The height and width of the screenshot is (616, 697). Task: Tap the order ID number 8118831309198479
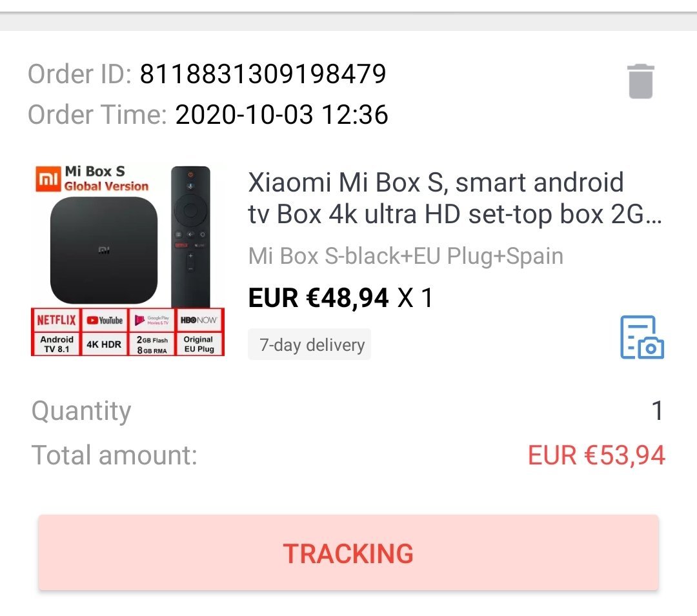click(263, 74)
